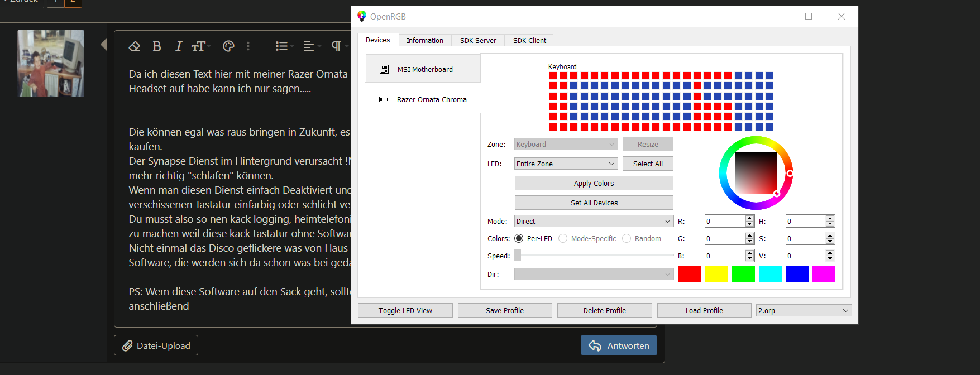Image resolution: width=980 pixels, height=375 pixels.
Task: Toggle italic formatting in forum editor
Action: (179, 46)
